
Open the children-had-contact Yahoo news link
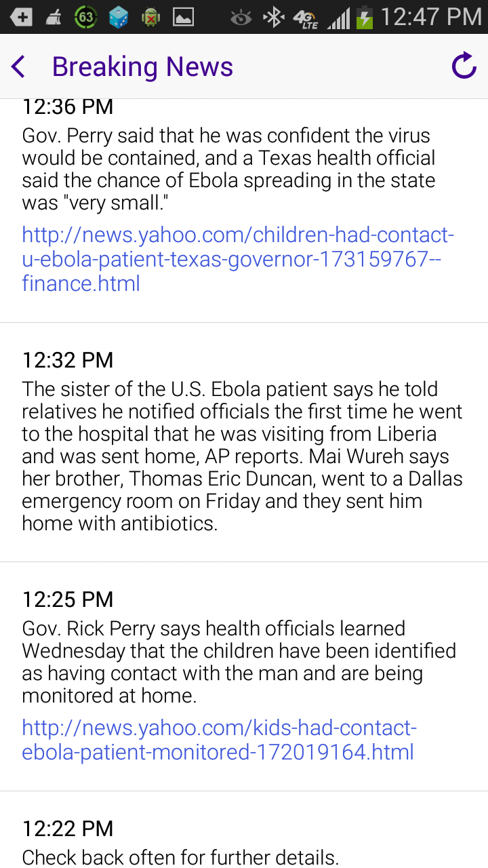237,259
